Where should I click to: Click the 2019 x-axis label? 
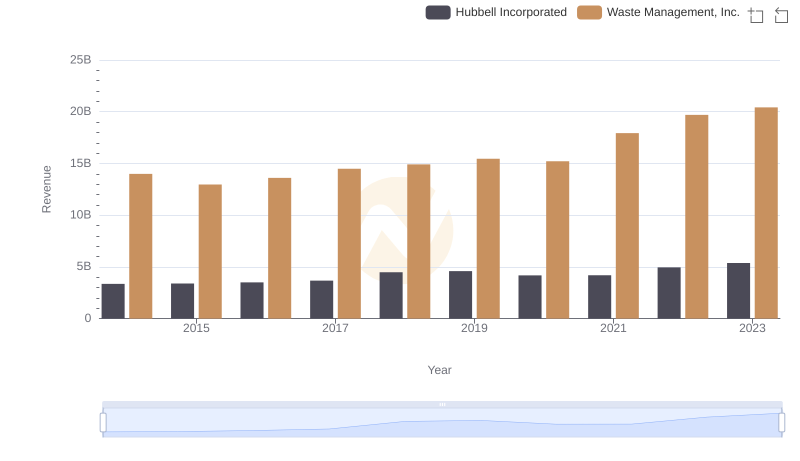(x=474, y=328)
